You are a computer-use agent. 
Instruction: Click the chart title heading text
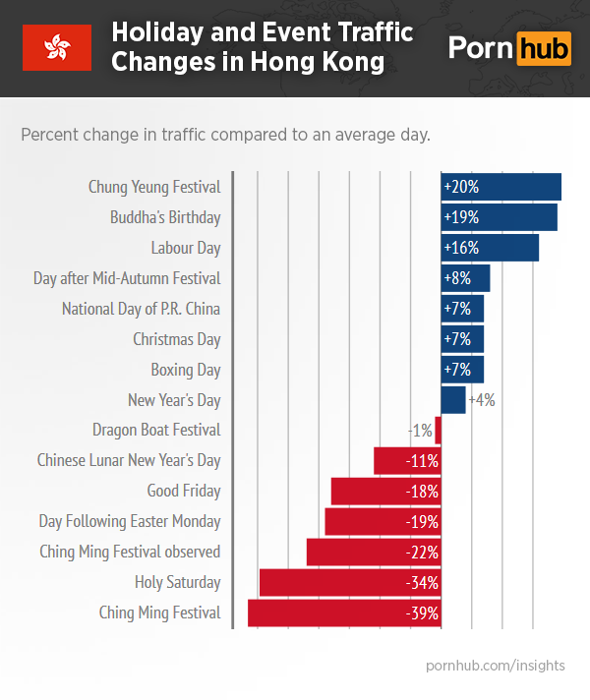click(262, 47)
